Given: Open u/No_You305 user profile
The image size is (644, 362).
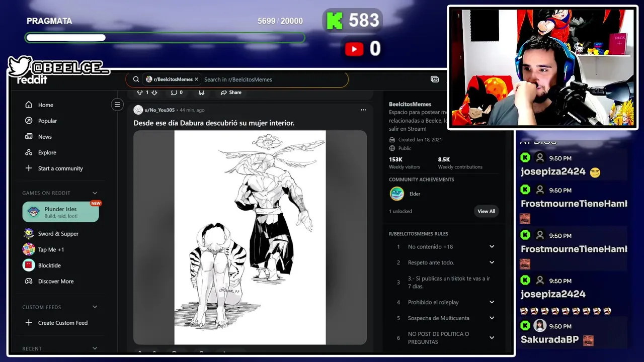Looking at the screenshot, I should pos(159,110).
